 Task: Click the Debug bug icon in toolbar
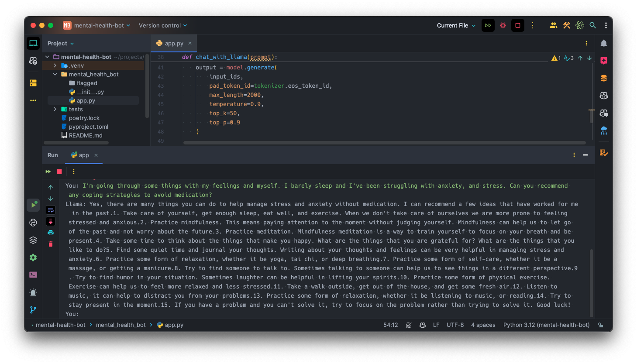coord(503,25)
